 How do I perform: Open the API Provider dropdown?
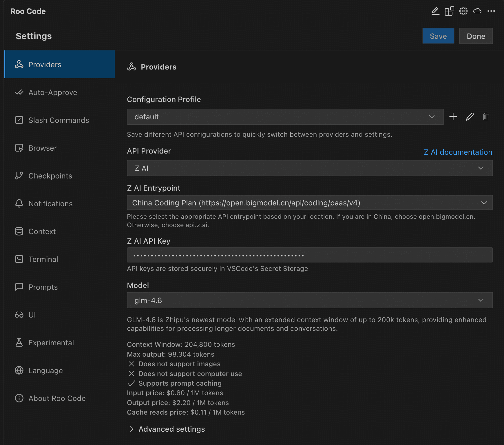pos(309,168)
